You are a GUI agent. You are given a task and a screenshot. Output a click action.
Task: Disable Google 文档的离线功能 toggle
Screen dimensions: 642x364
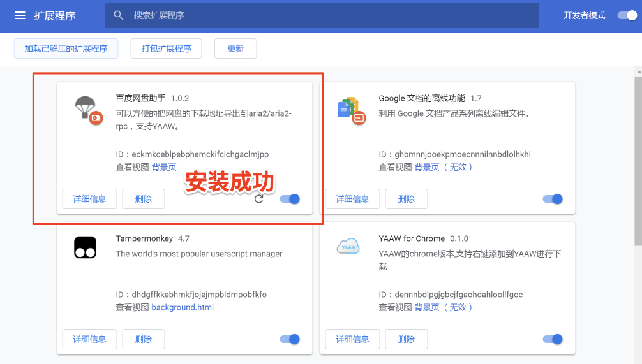click(553, 199)
